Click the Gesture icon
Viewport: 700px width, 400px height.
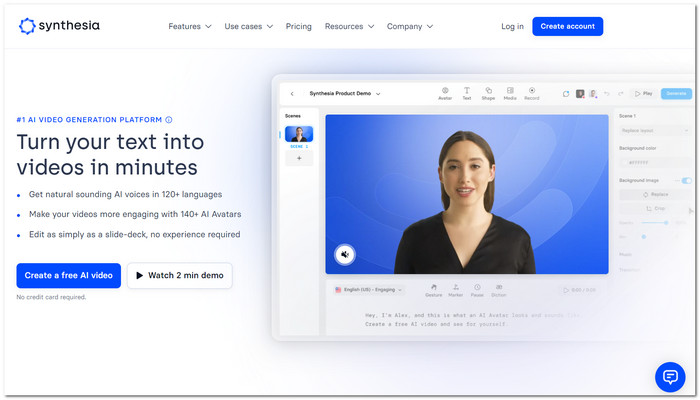[433, 290]
